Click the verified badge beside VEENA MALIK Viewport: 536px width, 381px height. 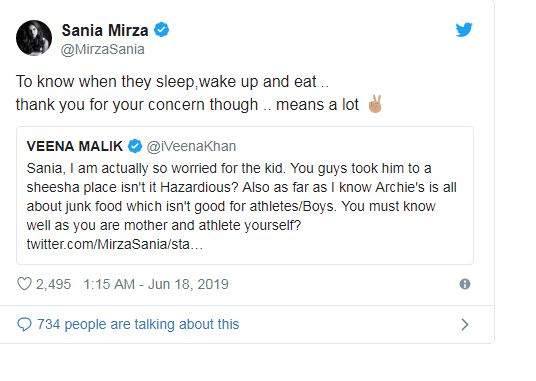[135, 146]
